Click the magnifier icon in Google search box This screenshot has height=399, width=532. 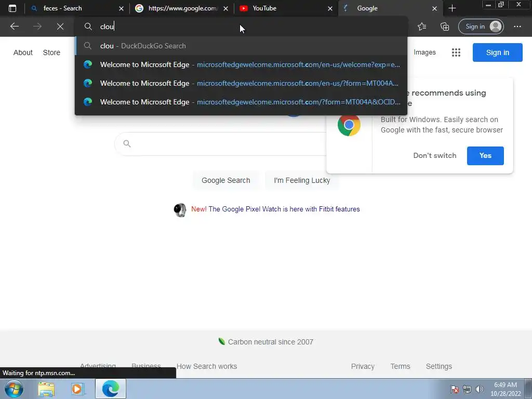click(x=127, y=144)
